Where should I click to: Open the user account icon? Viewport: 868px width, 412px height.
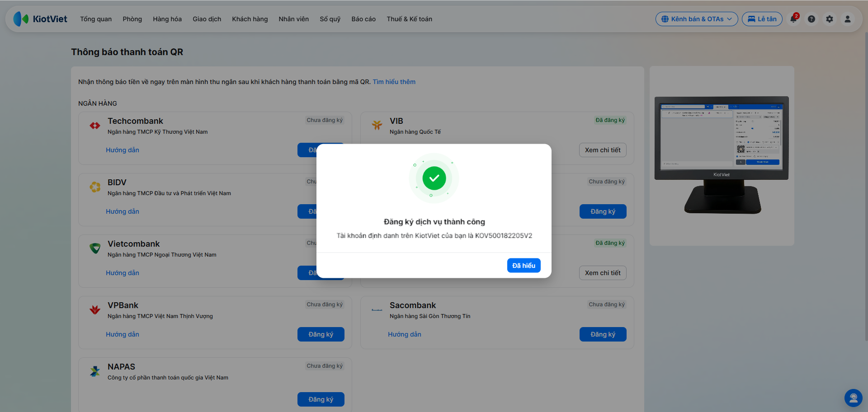point(848,19)
